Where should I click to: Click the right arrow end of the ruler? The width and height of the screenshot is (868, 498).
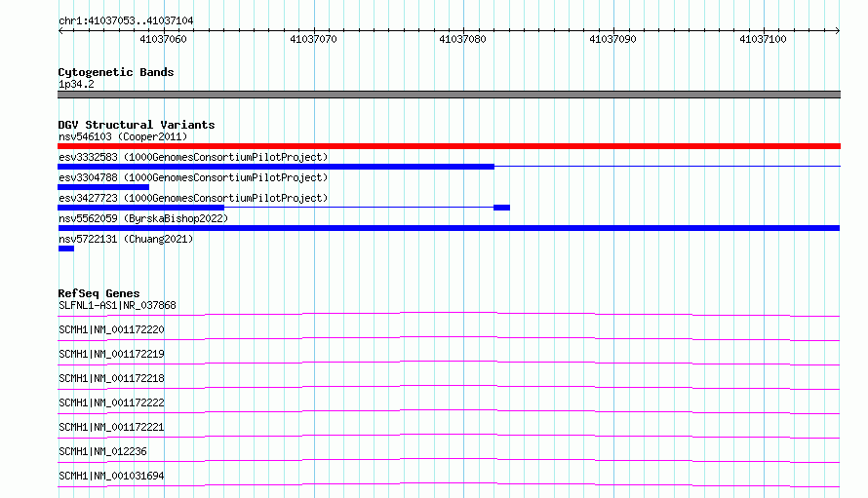coord(837,30)
